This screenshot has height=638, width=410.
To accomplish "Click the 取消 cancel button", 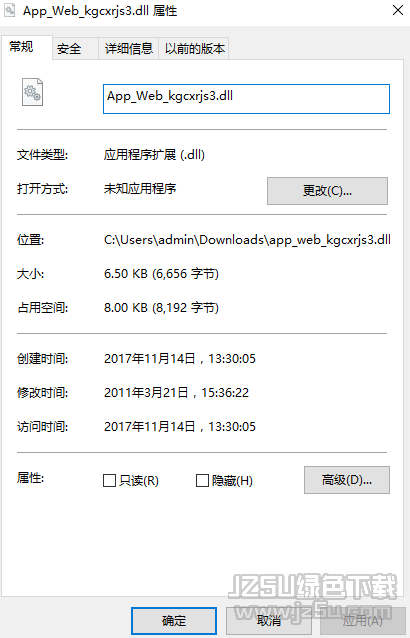I will [x=269, y=621].
